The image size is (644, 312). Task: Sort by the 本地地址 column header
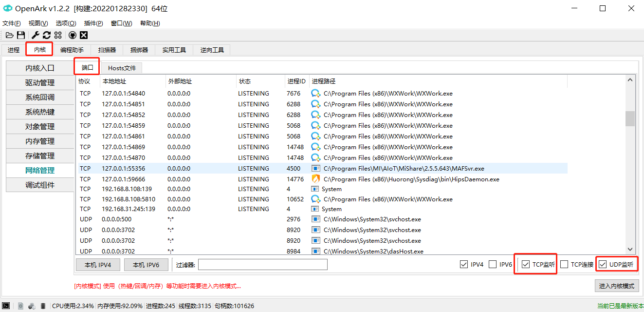click(132, 81)
